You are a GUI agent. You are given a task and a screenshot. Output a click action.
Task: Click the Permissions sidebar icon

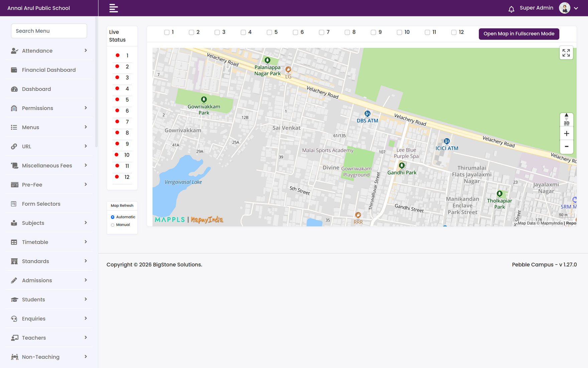(14, 108)
